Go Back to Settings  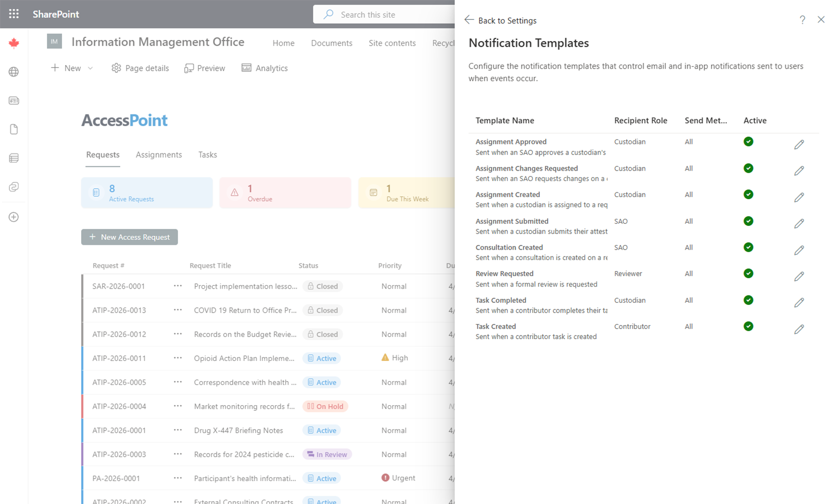click(x=500, y=20)
